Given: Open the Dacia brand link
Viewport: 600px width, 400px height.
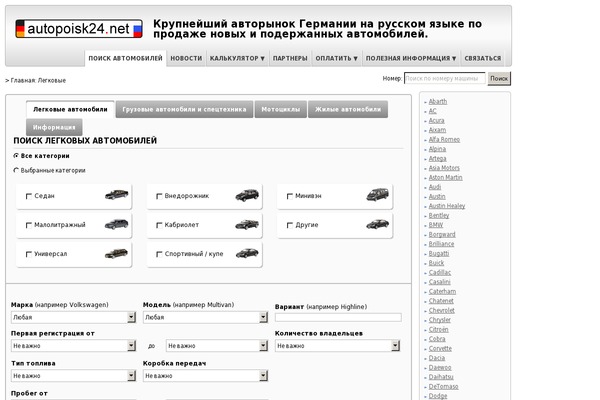Looking at the screenshot, I should [437, 358].
